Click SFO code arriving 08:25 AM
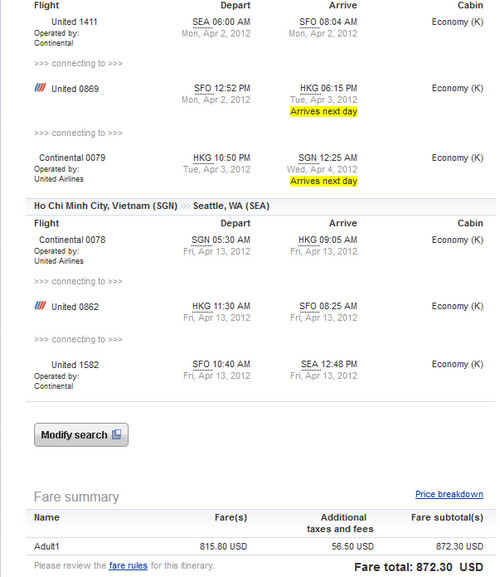500x577 pixels. coord(308,306)
